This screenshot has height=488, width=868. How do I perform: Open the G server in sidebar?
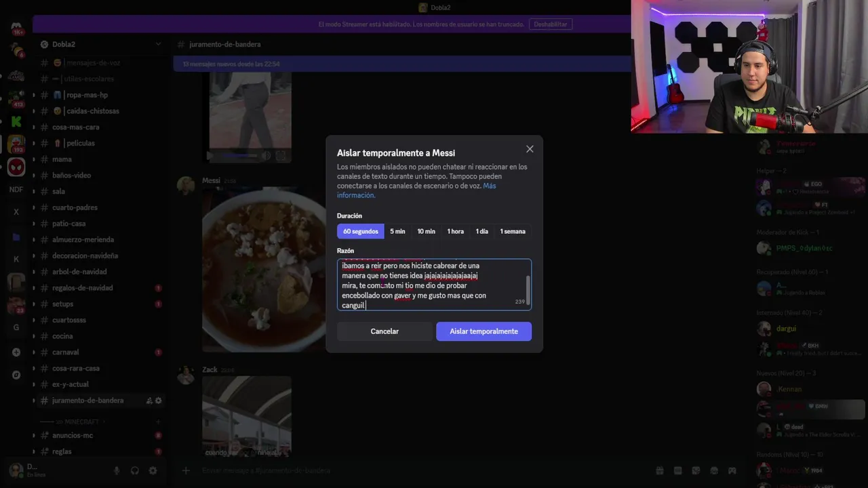pos(16,327)
